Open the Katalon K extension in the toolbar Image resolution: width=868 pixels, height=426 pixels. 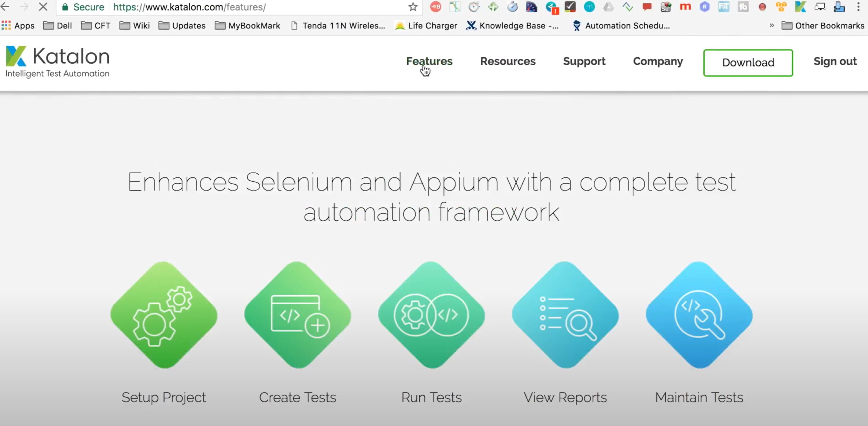800,7
